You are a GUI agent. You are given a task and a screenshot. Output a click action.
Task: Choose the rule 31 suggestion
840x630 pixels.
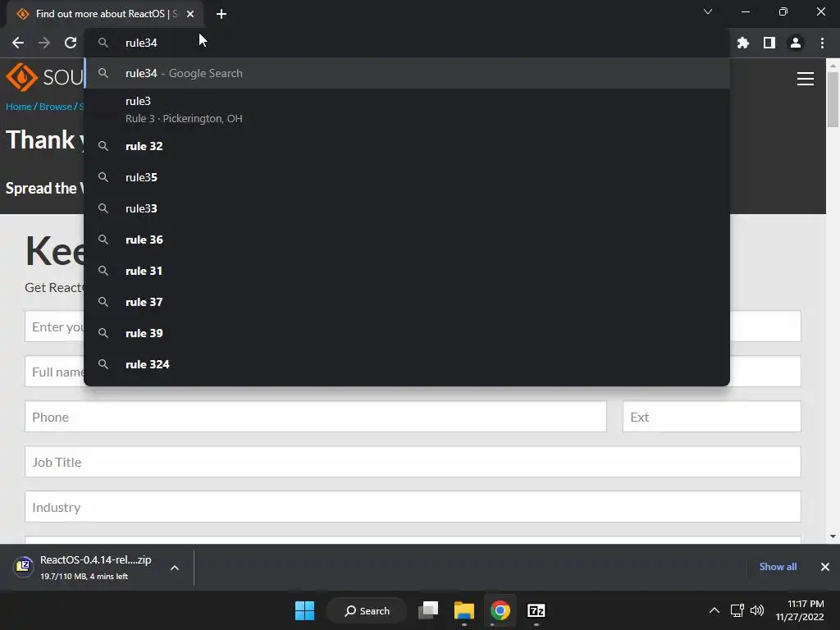(407, 271)
